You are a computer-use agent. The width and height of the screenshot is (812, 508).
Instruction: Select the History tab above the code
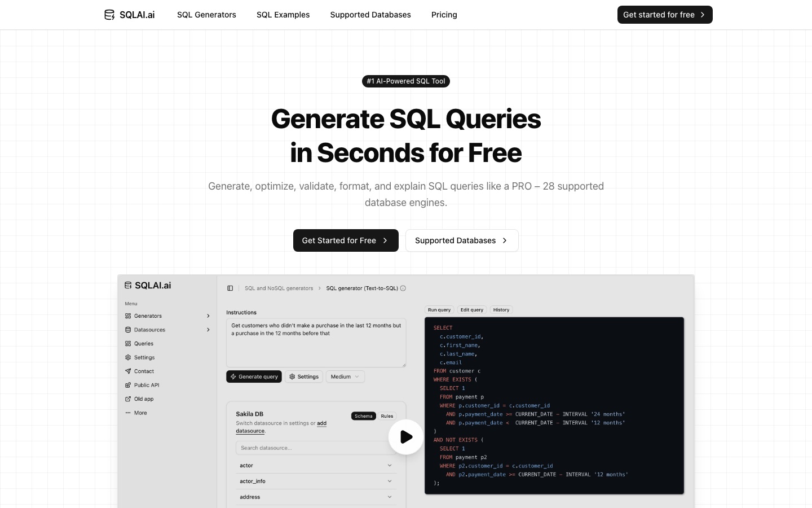coord(501,310)
